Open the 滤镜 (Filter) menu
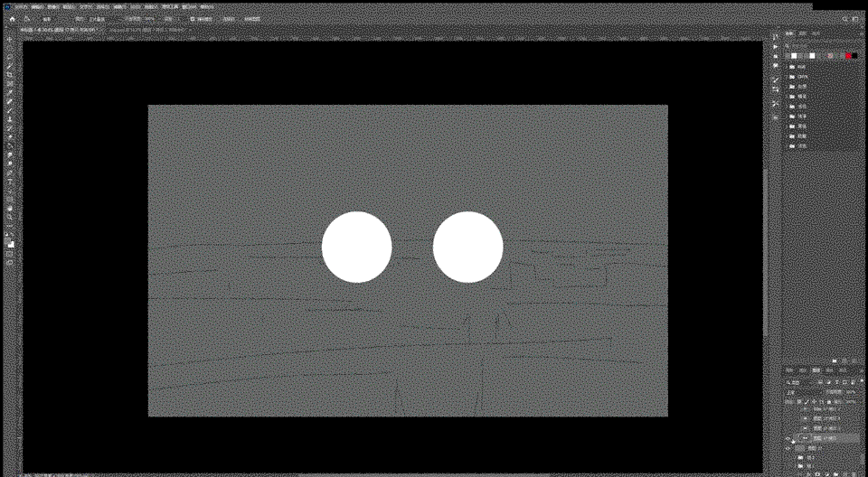This screenshot has width=868, height=477. [x=120, y=7]
